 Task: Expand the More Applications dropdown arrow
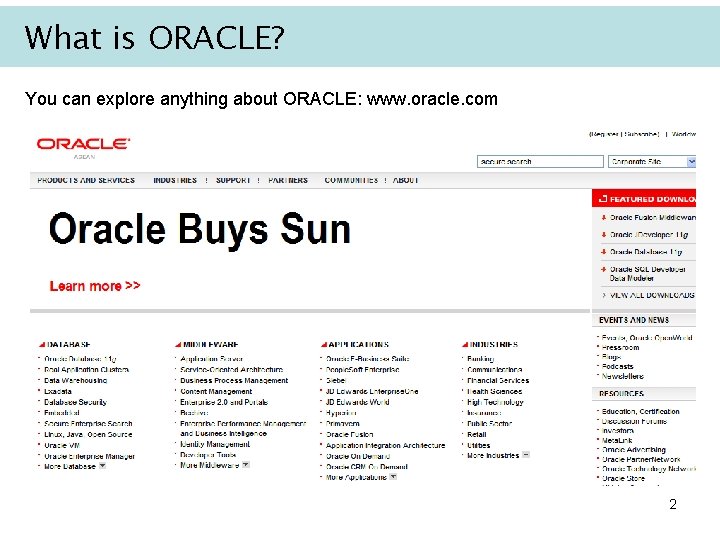coord(393,477)
